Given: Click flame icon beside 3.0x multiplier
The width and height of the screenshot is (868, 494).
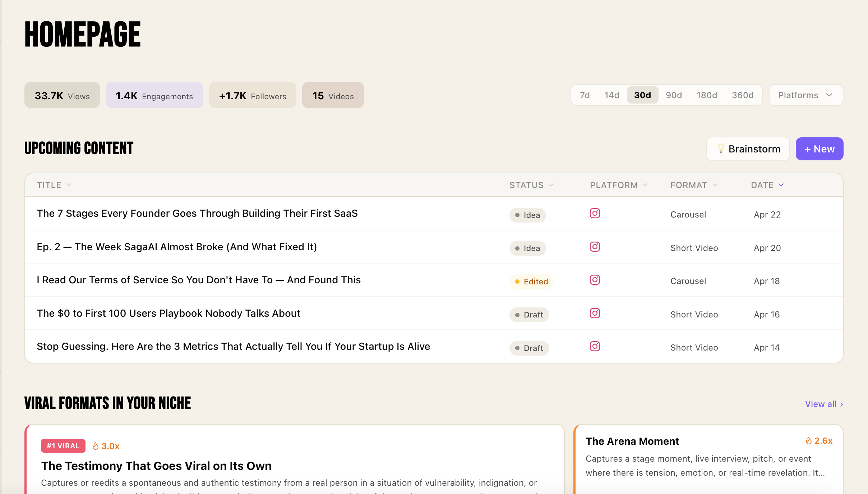Looking at the screenshot, I should (96, 446).
